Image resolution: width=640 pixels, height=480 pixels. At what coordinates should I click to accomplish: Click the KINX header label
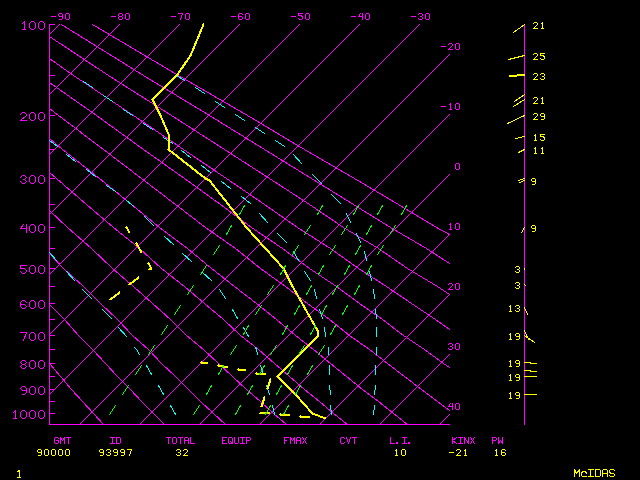pos(463,440)
